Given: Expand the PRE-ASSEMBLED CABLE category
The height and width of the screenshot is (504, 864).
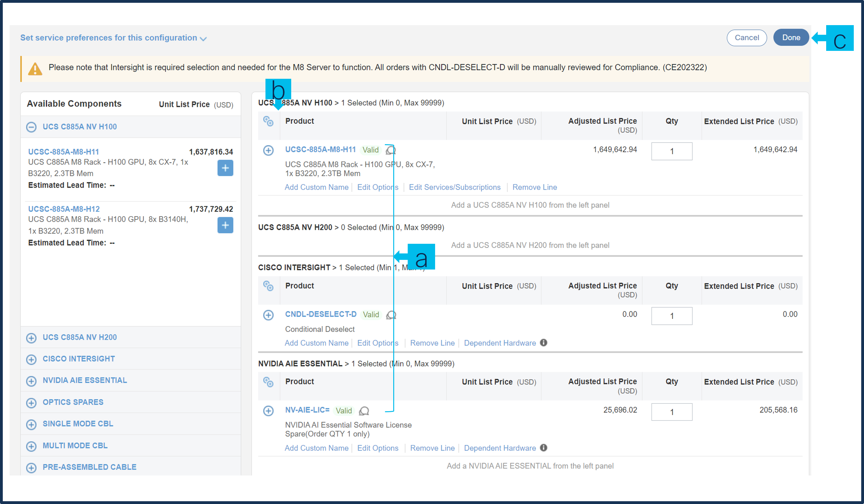Looking at the screenshot, I should (31, 468).
